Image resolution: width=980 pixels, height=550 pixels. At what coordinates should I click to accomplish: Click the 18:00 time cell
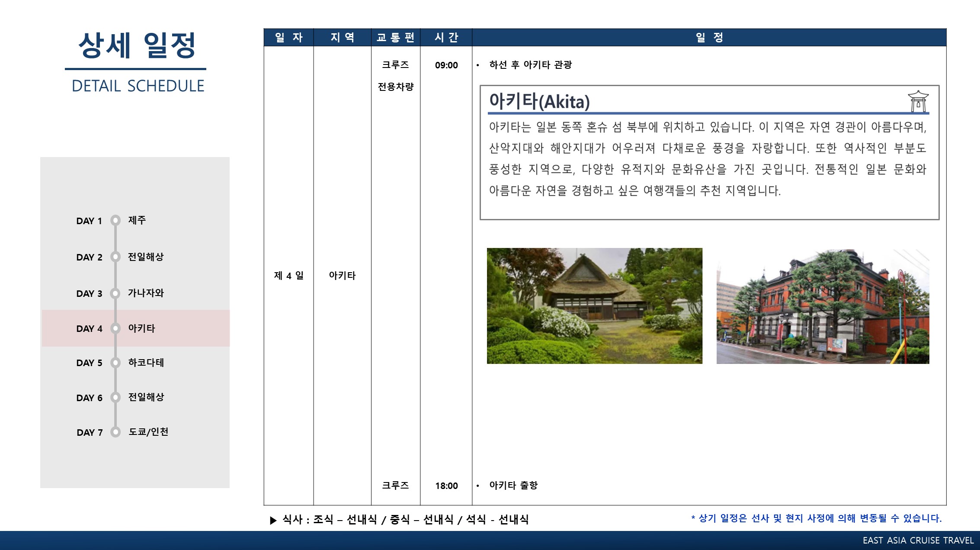point(446,486)
